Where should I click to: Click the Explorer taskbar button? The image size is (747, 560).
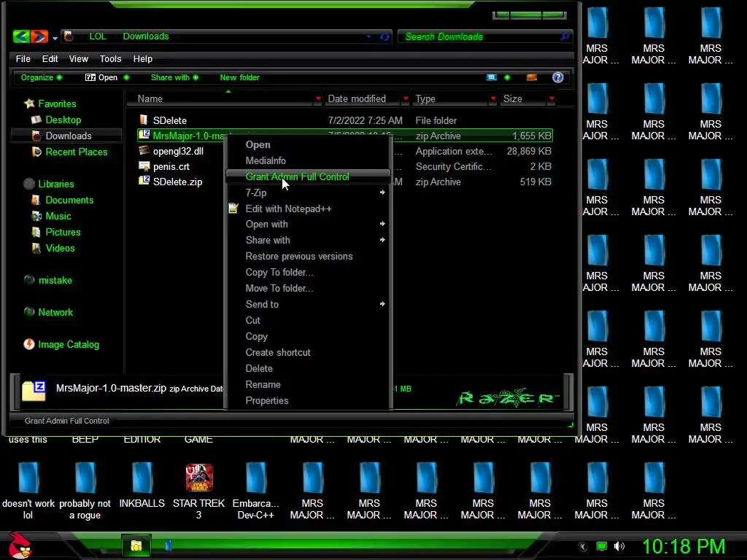coord(136,545)
